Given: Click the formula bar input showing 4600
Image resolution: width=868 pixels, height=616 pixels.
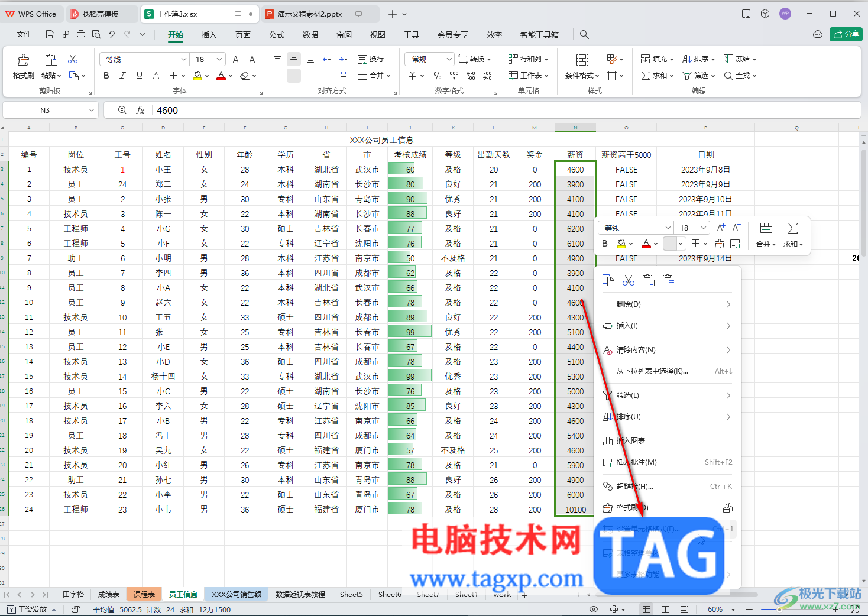Looking at the screenshot, I should pyautogui.click(x=506, y=110).
